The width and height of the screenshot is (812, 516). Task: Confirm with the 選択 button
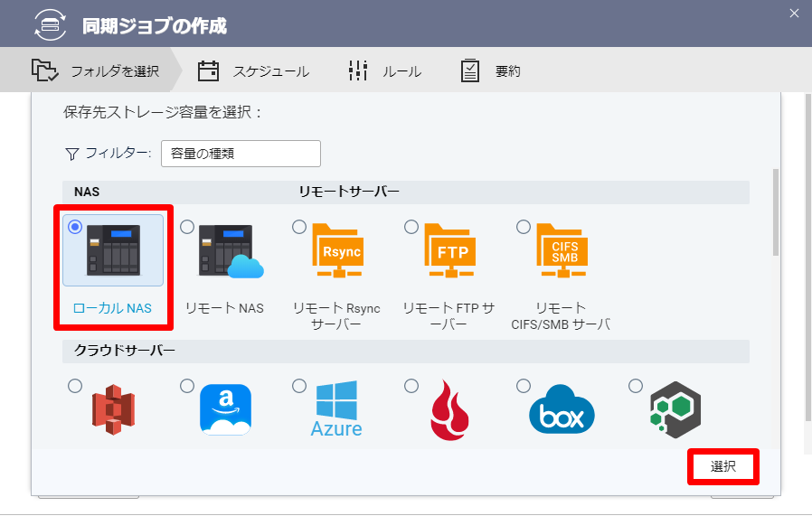722,466
